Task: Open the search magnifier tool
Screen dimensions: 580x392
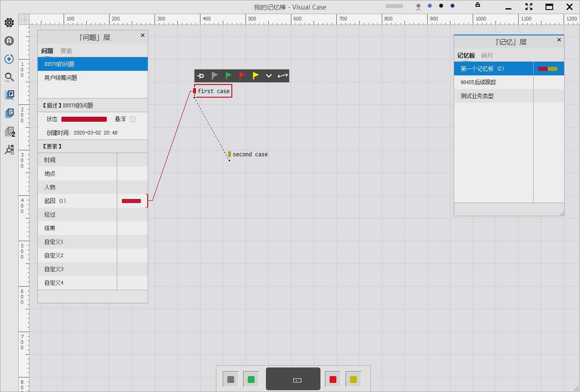Action: [x=9, y=77]
